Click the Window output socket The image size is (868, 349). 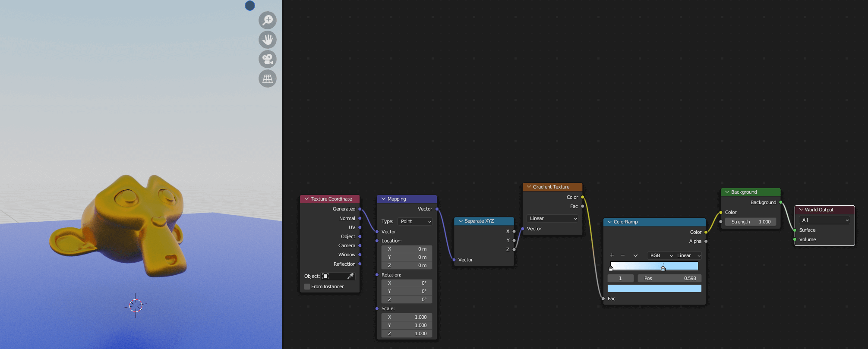tap(360, 255)
